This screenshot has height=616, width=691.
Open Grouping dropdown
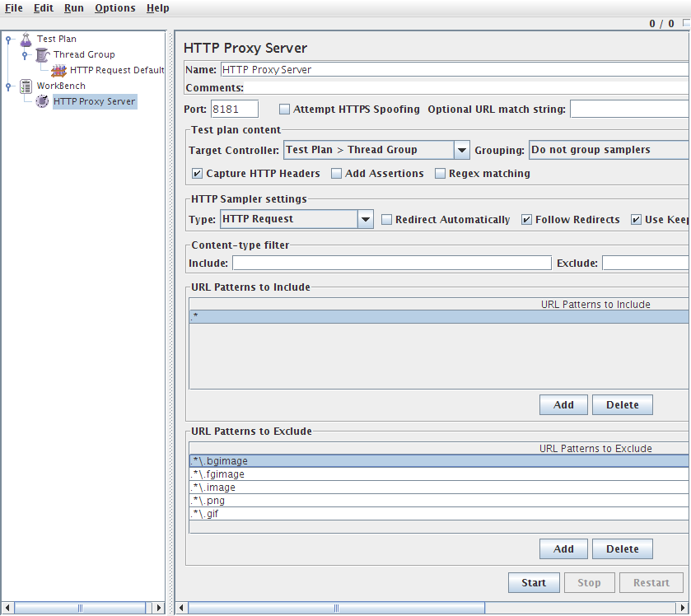pyautogui.click(x=609, y=150)
